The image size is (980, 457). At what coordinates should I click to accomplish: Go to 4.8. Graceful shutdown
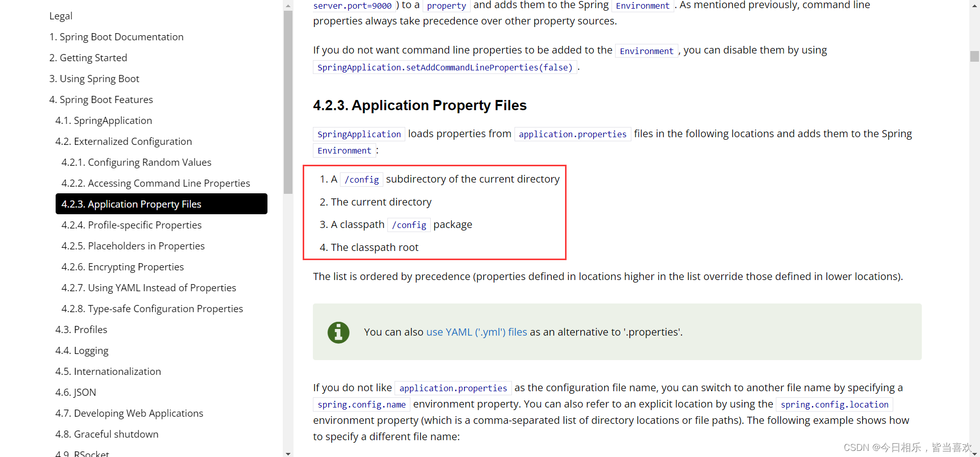107,434
